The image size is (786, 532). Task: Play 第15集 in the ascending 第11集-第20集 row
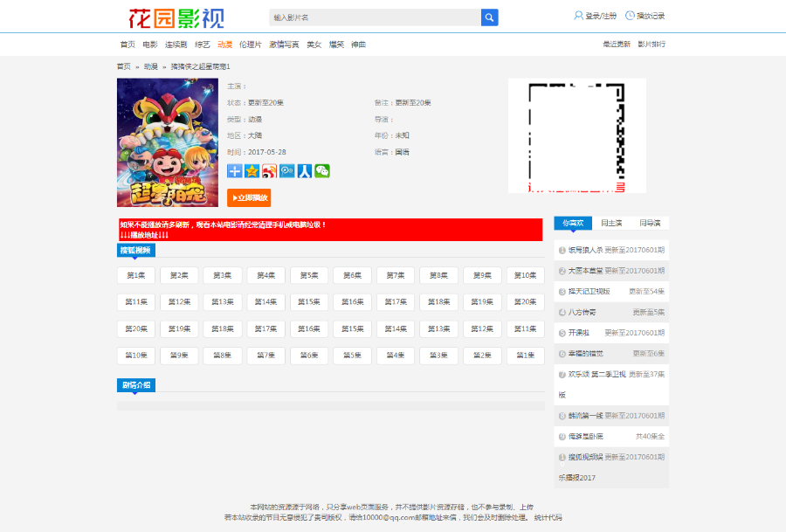click(x=309, y=302)
